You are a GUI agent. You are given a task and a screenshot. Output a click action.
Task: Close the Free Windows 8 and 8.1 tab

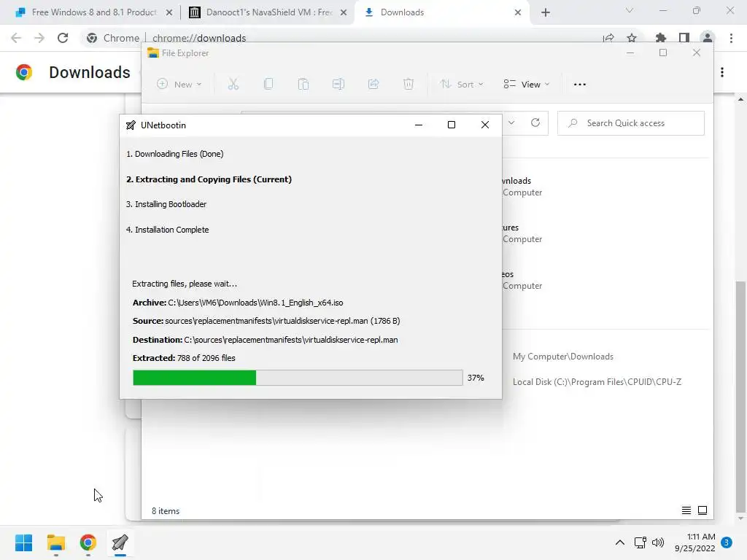click(x=169, y=13)
